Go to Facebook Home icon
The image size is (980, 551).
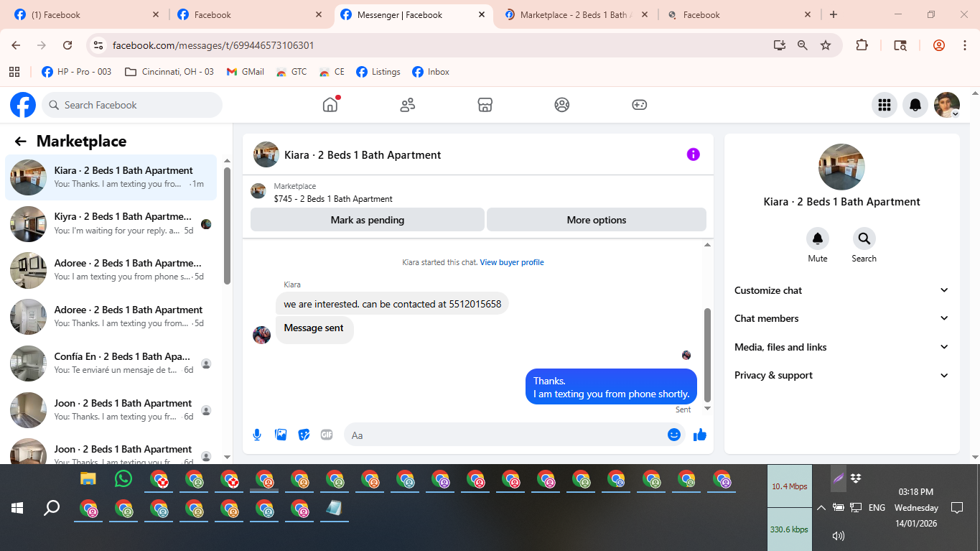[330, 105]
